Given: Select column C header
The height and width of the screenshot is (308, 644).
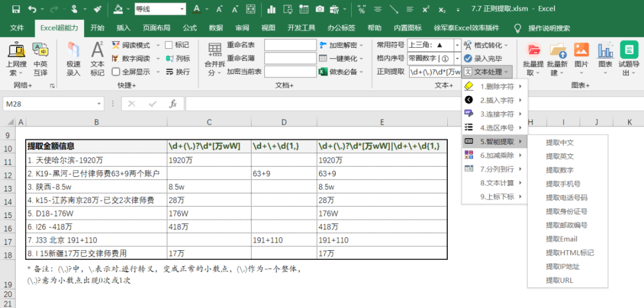Looking at the screenshot, I should click(209, 122).
